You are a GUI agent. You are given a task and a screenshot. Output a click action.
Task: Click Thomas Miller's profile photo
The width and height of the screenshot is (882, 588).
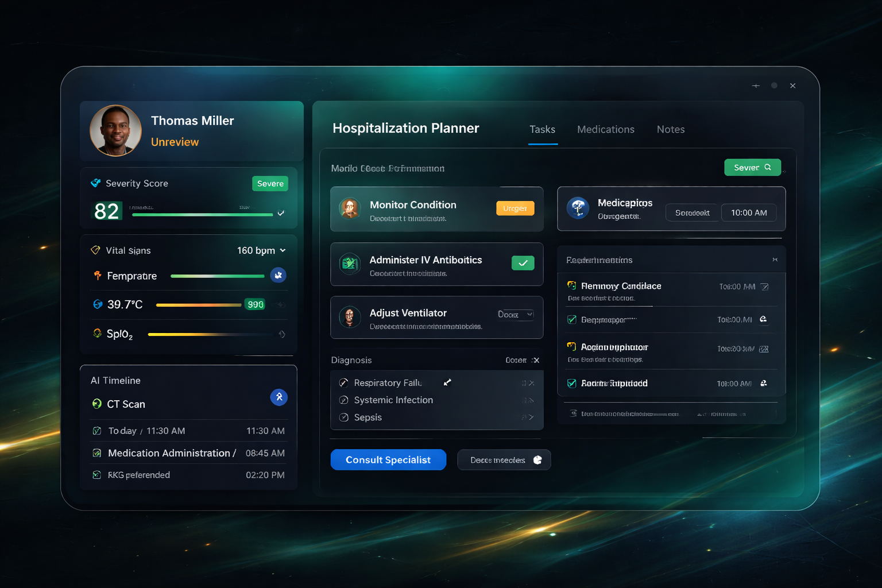[115, 130]
